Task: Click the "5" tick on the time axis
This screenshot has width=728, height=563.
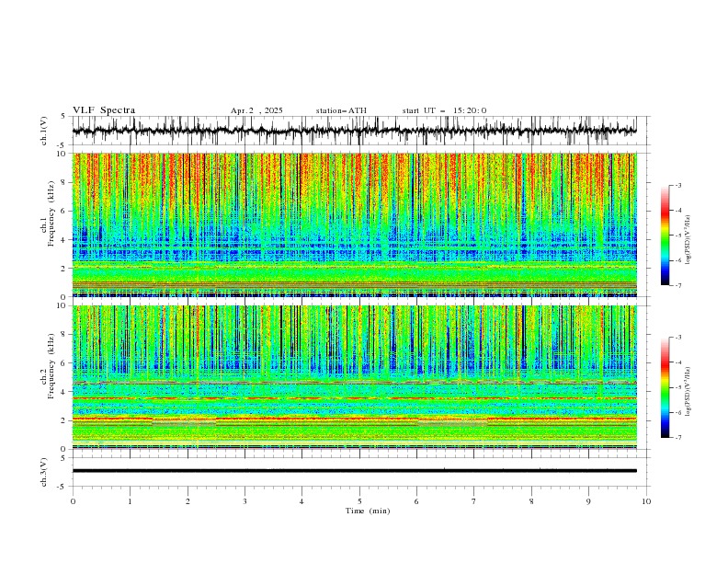Action: [x=359, y=501]
